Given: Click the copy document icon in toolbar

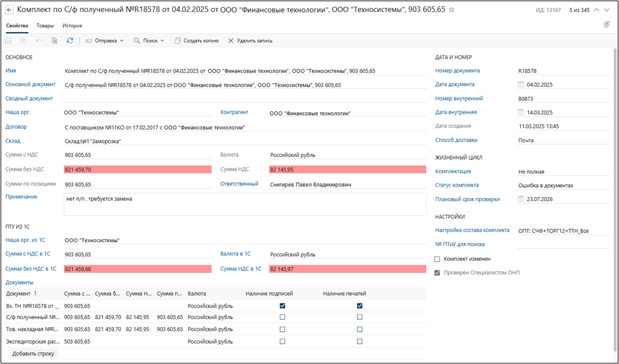Looking at the screenshot, I should (x=55, y=41).
